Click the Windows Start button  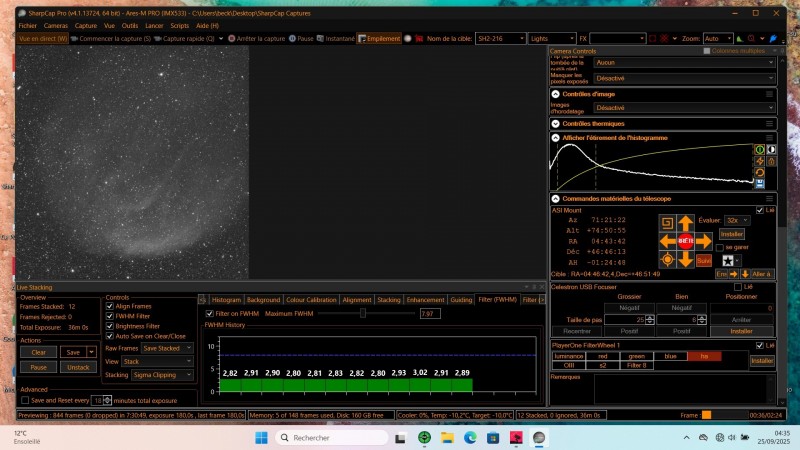[261, 437]
